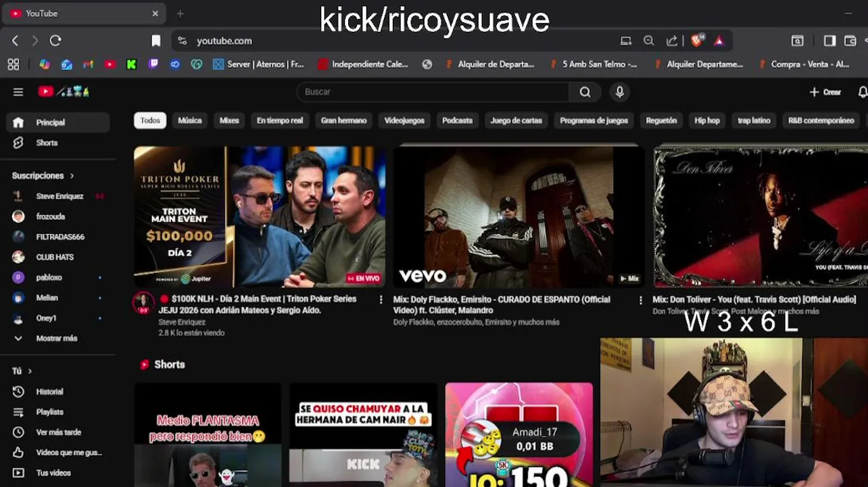Select Gran hermano chip
Viewport: 868px width, 487px height.
pos(343,120)
